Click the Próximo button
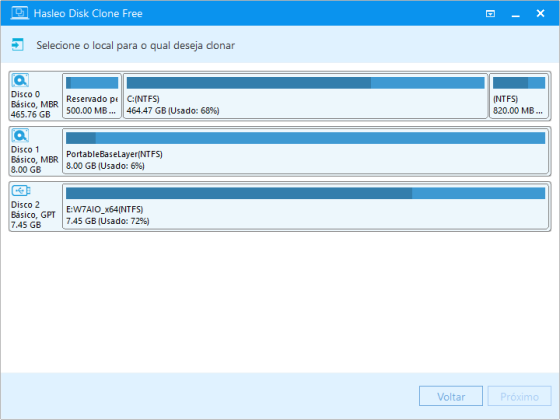Image resolution: width=560 pixels, height=420 pixels. [x=519, y=396]
